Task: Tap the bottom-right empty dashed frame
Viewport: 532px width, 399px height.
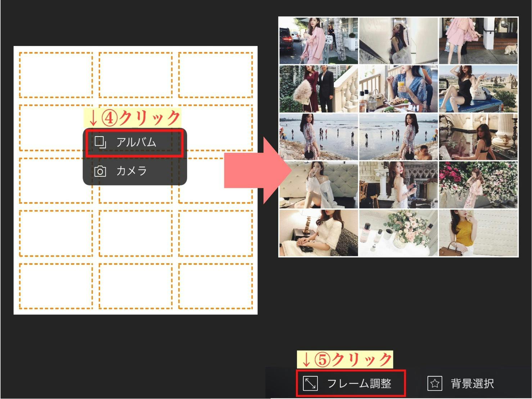Action: coord(215,286)
